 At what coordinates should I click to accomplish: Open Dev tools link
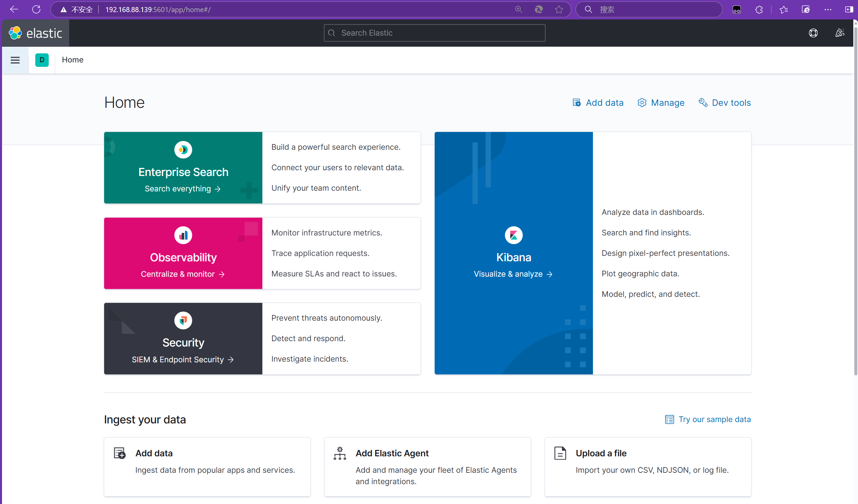coord(725,103)
